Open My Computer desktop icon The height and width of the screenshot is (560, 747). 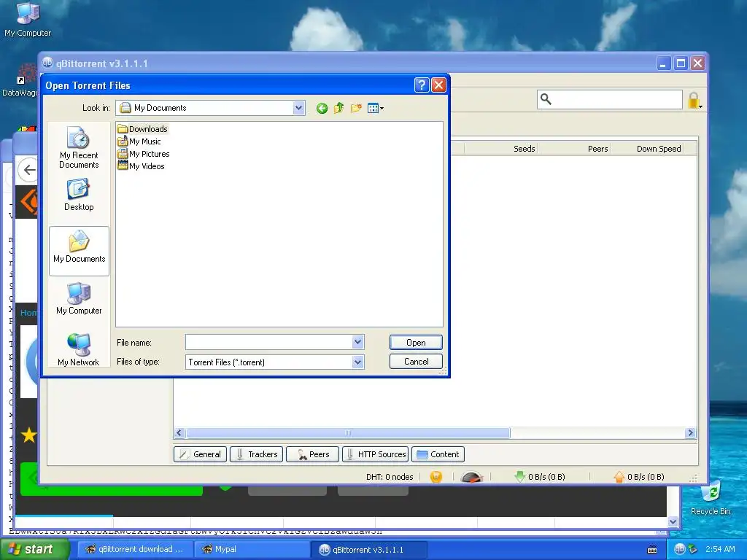pos(28,19)
